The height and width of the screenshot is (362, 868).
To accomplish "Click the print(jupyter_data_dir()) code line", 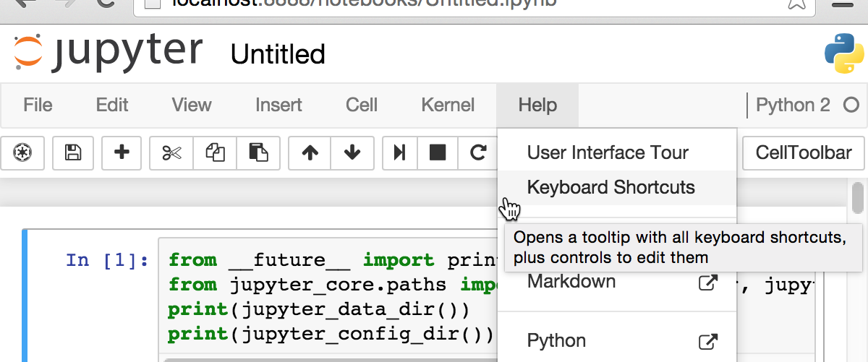I will pos(319,310).
